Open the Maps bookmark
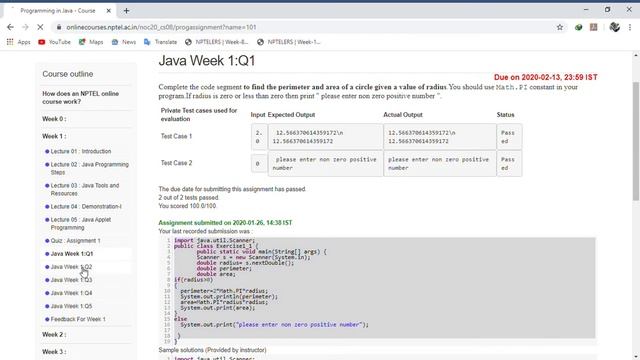 click(x=91, y=42)
